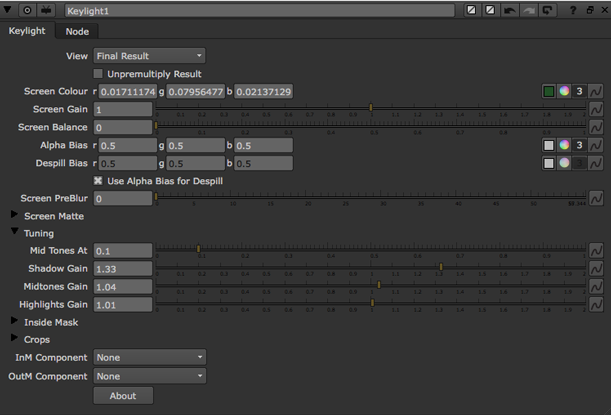Switch to the Keylight tab
This screenshot has height=415, width=611.
(x=27, y=31)
